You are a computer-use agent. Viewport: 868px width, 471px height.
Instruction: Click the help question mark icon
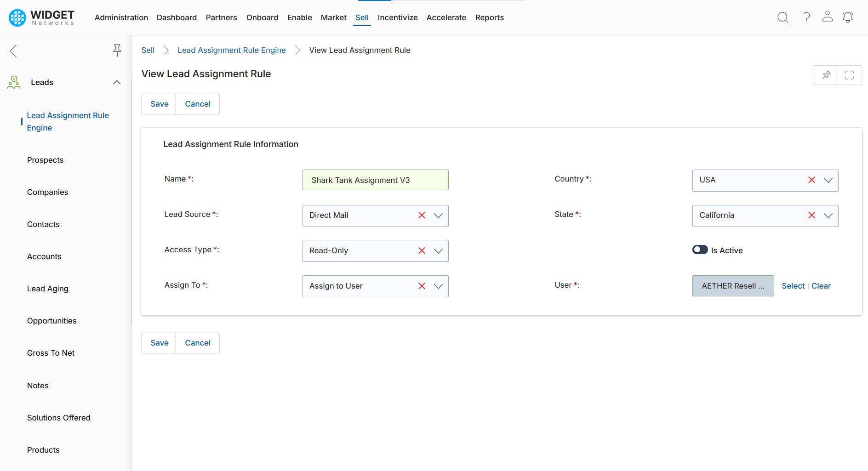806,17
